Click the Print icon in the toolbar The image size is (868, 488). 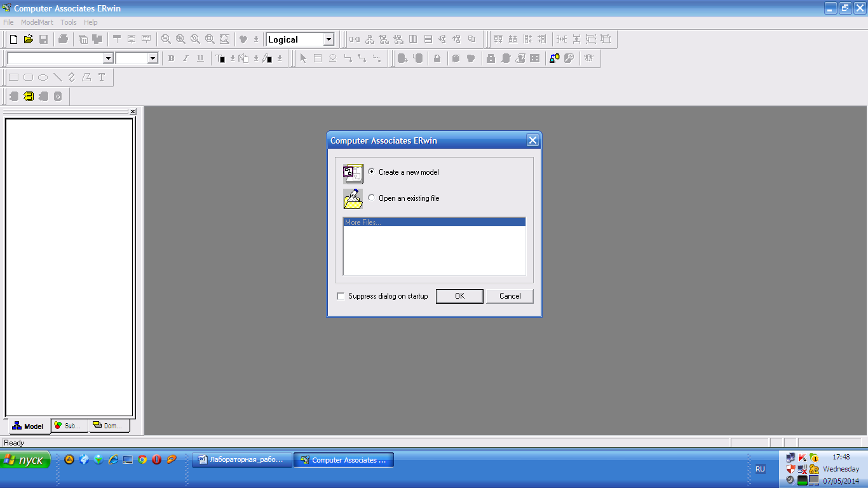pos(63,39)
